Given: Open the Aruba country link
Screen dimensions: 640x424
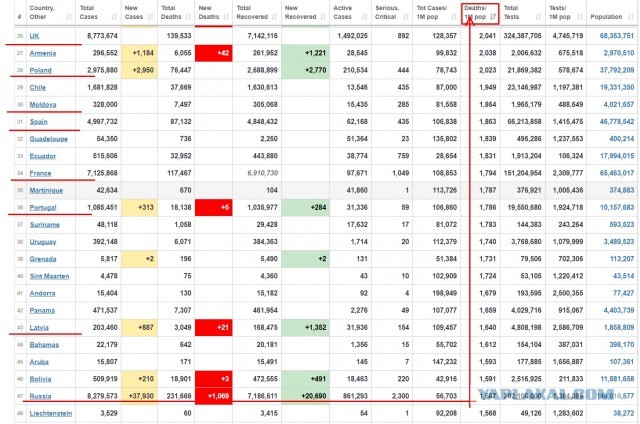Looking at the screenshot, I should point(39,362).
